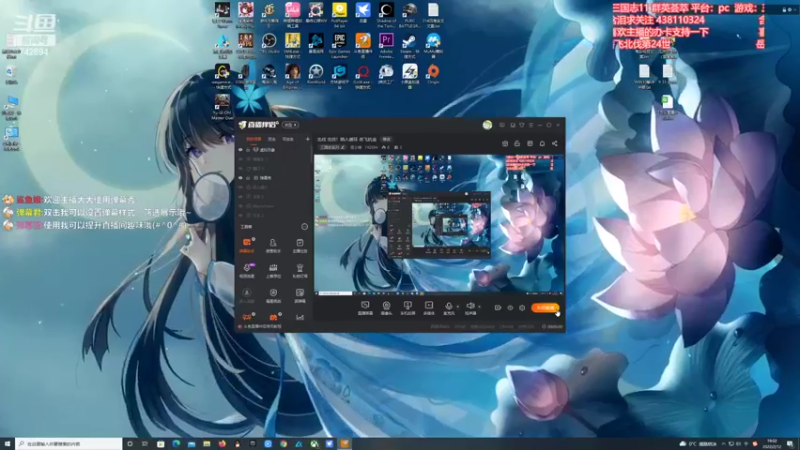The width and height of the screenshot is (800, 450).
Task: Collapse the toolbox section with the circle button
Action: point(305,227)
